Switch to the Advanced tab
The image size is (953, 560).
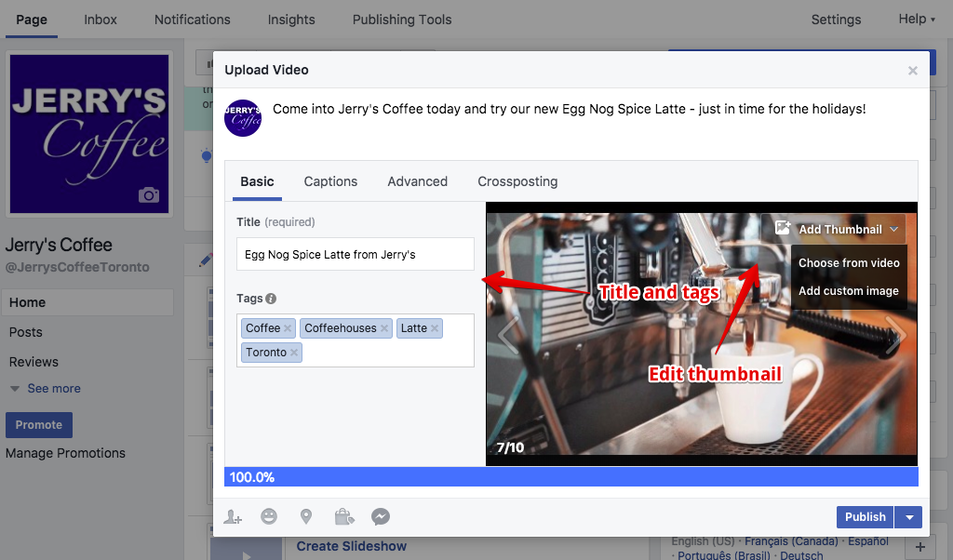pyautogui.click(x=418, y=181)
